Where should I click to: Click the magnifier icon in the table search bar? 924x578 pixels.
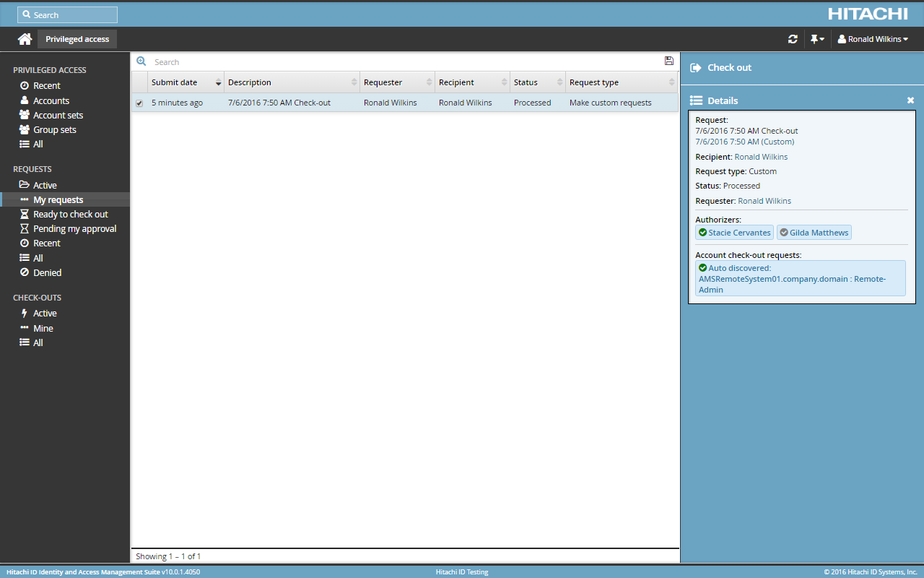[x=141, y=61]
